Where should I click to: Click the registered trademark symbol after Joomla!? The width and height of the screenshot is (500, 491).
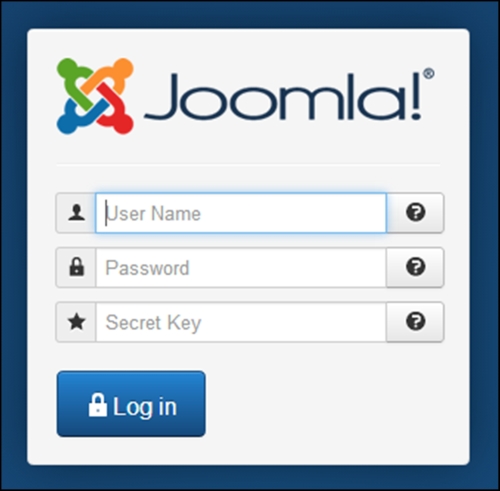tap(429, 74)
